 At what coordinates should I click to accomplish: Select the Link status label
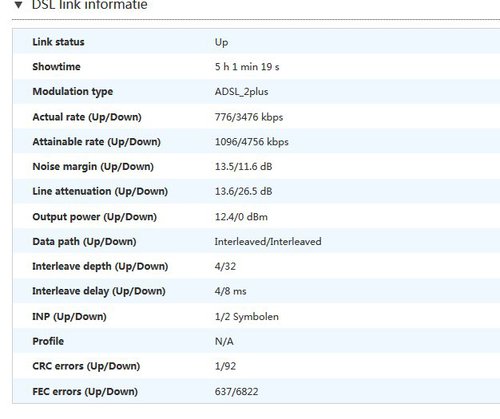[58, 42]
